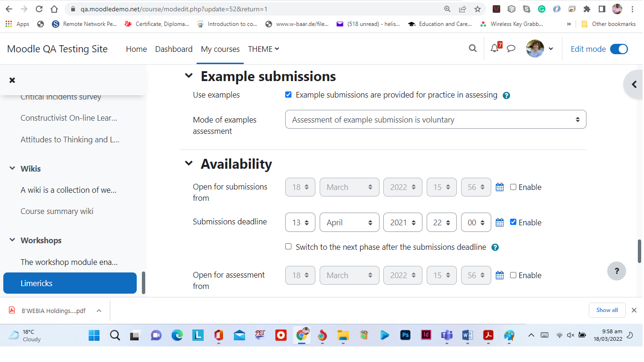
Task: Open the block drawer arrow on right
Action: pyautogui.click(x=634, y=84)
